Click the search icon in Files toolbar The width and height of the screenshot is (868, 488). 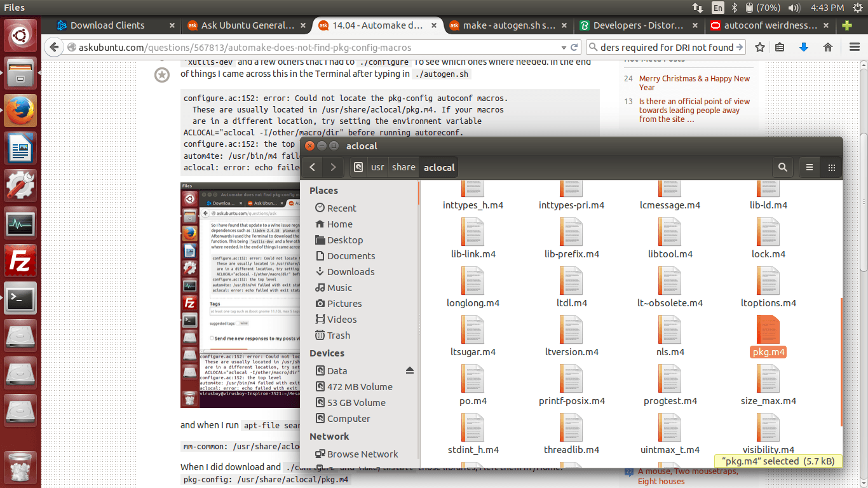coord(782,167)
